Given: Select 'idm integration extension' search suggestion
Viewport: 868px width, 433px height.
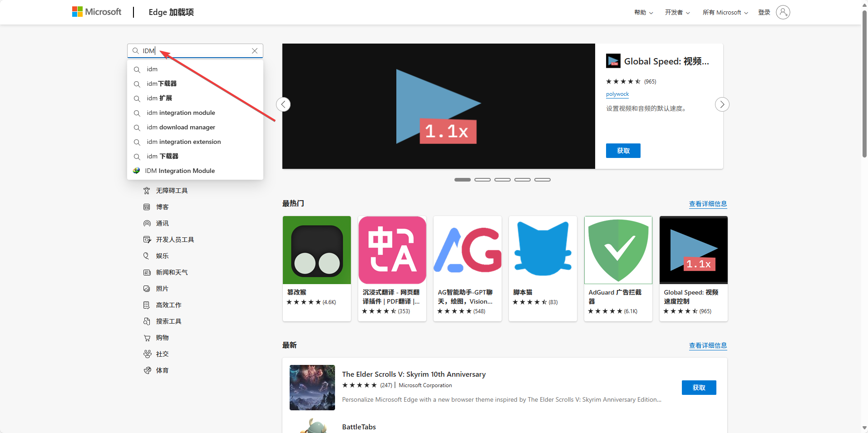Looking at the screenshot, I should coord(195,142).
